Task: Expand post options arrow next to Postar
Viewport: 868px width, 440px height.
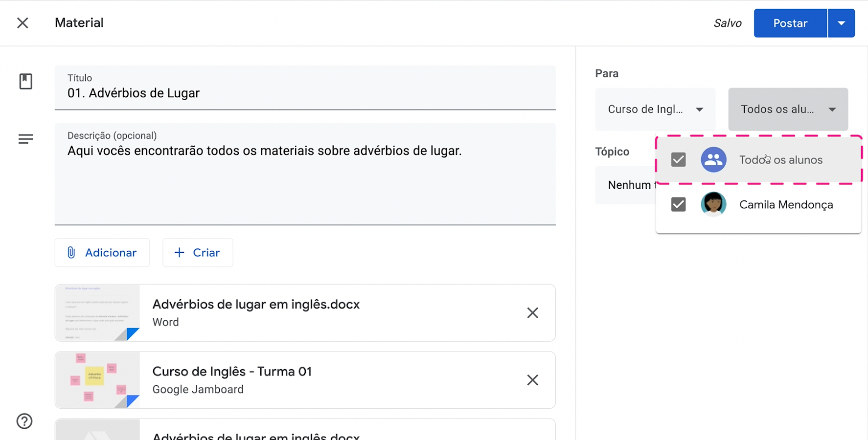Action: [841, 23]
